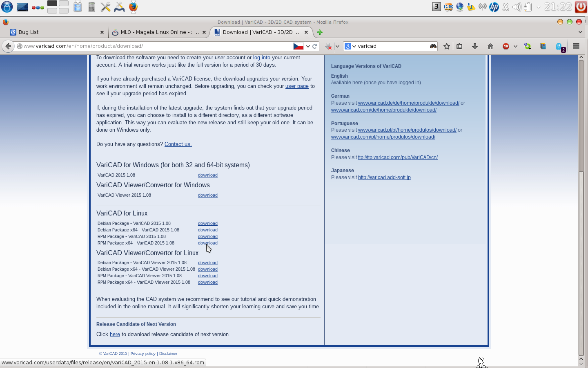Open the Chinese ftp.varicad.com link

pyautogui.click(x=398, y=157)
